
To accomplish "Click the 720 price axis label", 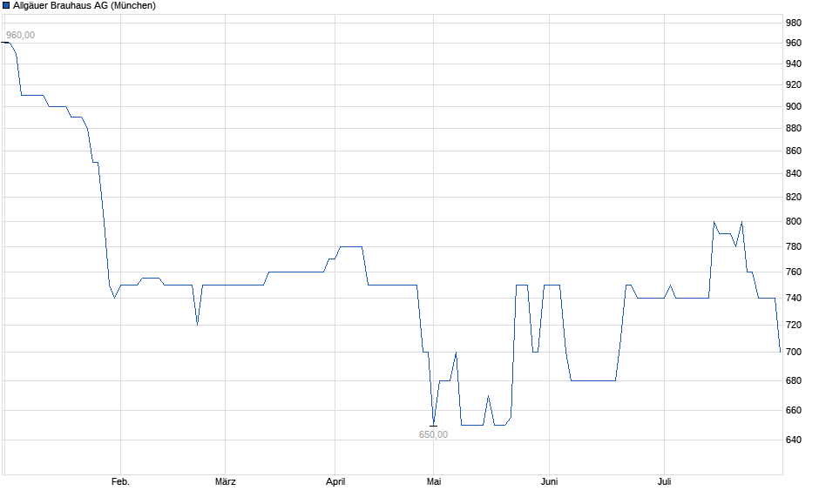I will click(794, 325).
